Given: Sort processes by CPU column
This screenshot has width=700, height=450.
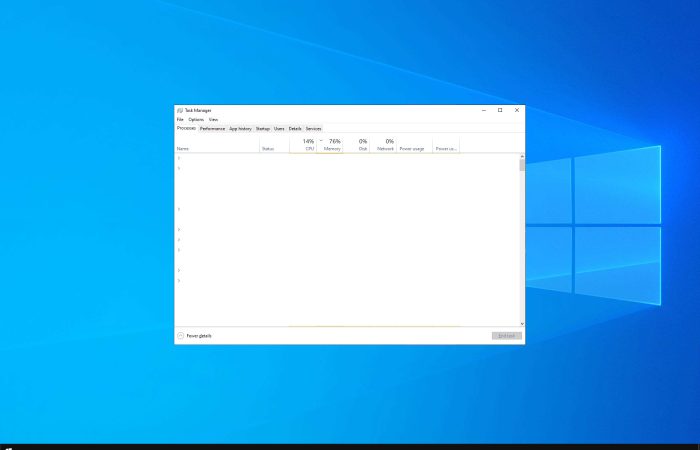Looking at the screenshot, I should point(303,145).
